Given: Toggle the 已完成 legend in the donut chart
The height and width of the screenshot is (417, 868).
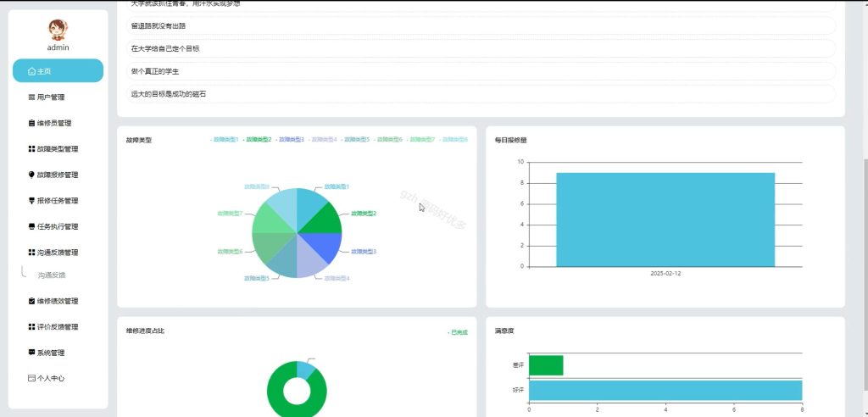Looking at the screenshot, I should pyautogui.click(x=458, y=332).
